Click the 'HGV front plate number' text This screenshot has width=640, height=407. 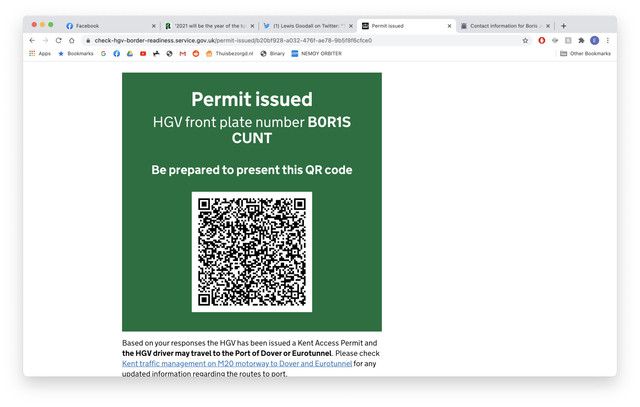tap(229, 122)
